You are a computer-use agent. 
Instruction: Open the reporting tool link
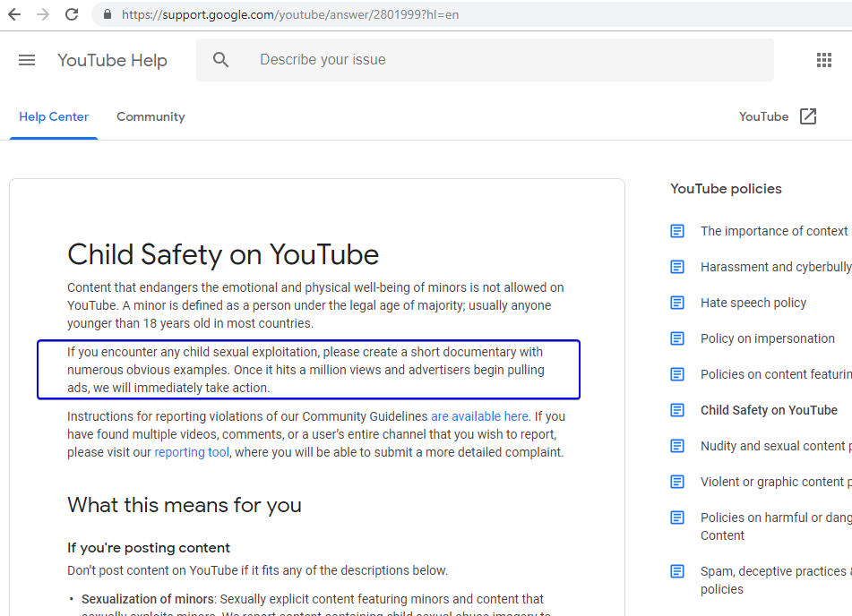point(191,452)
